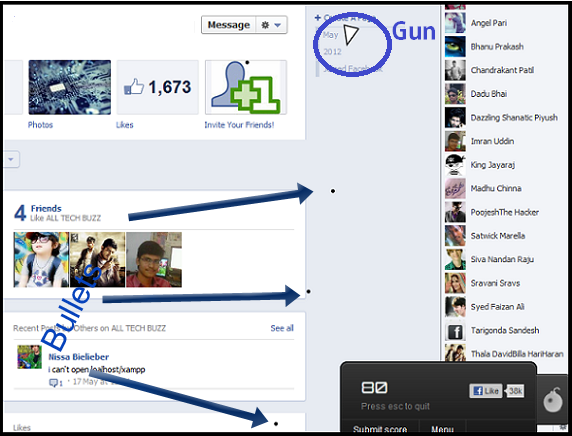Open the Friends like ALL TECH BUZZ link
572x436 pixels.
point(46,209)
